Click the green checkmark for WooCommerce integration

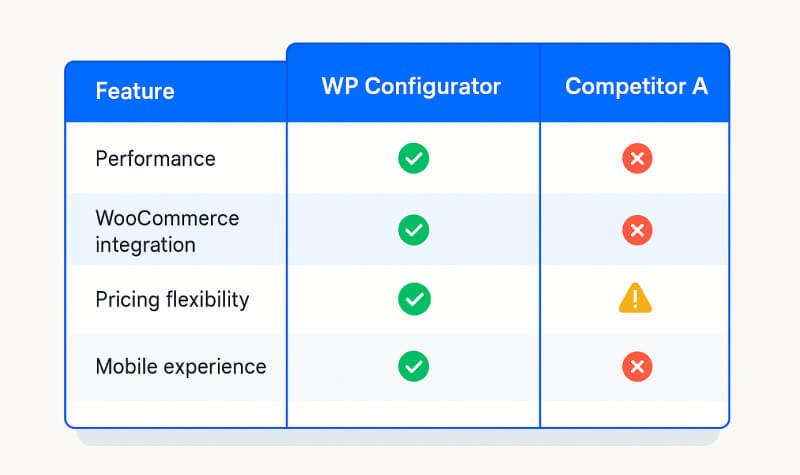(413, 230)
